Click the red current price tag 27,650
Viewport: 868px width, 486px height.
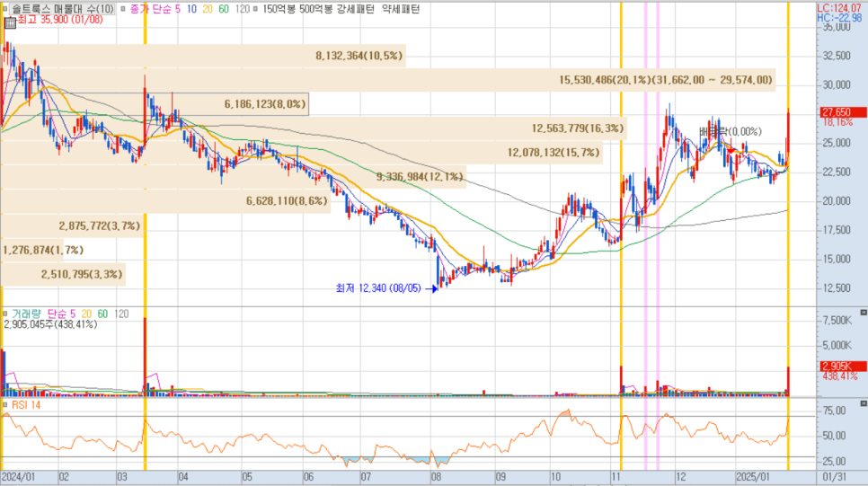coord(842,112)
